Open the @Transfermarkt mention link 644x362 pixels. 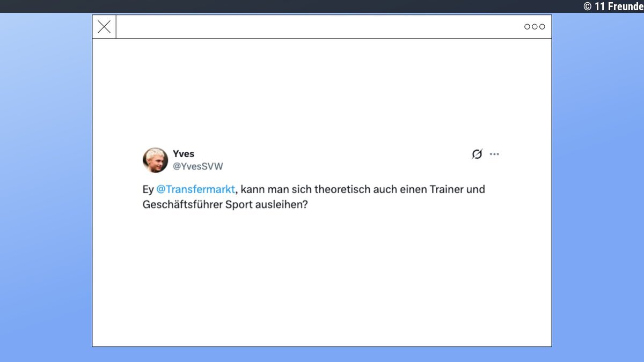(x=195, y=189)
